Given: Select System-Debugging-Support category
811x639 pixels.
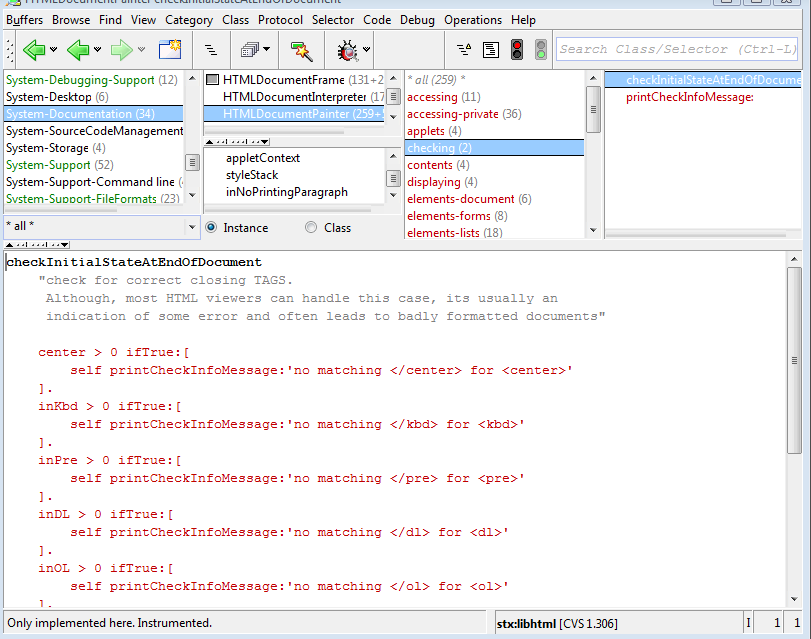Looking at the screenshot, I should pos(92,80).
